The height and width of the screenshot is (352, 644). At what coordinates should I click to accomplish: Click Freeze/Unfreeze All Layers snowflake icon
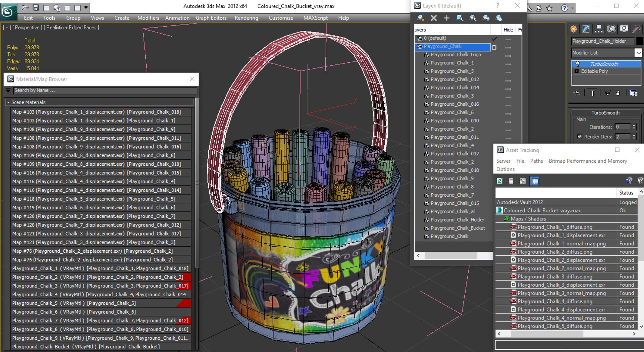(499, 18)
